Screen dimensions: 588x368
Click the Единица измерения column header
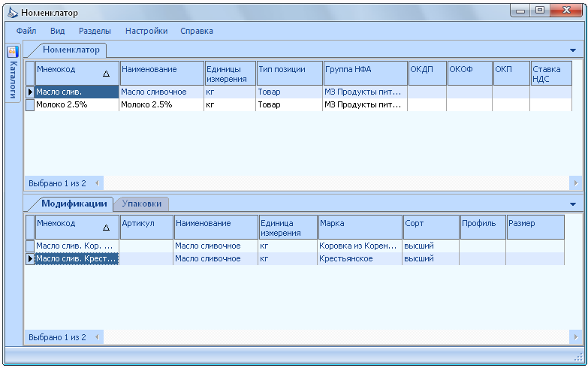[288, 227]
